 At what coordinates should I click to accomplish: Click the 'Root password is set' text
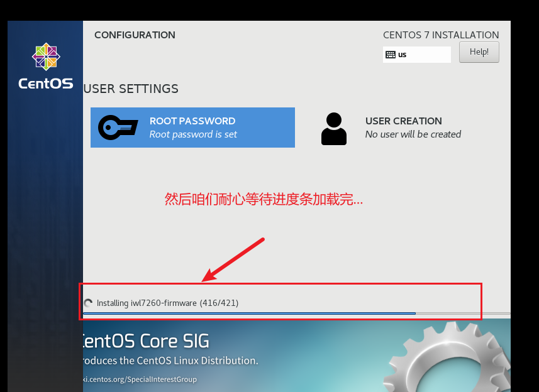193,134
